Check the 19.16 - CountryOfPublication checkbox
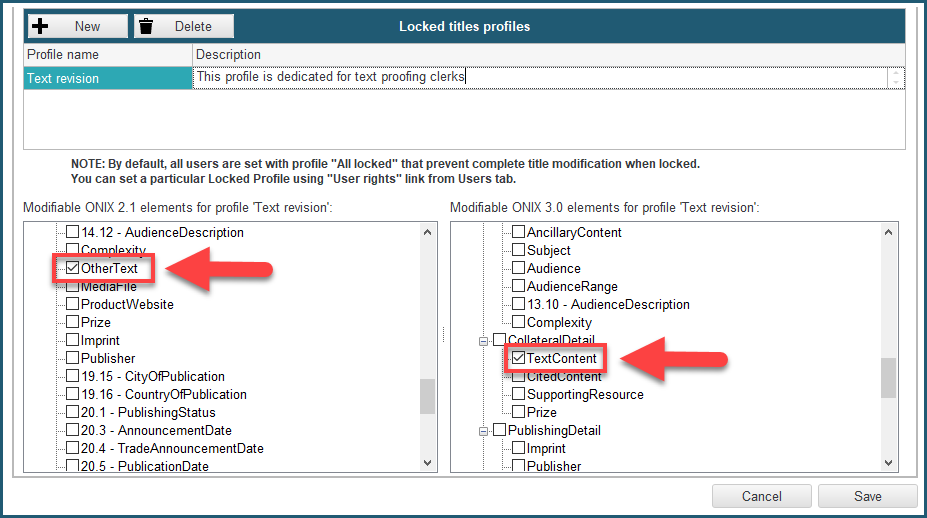 pos(72,394)
